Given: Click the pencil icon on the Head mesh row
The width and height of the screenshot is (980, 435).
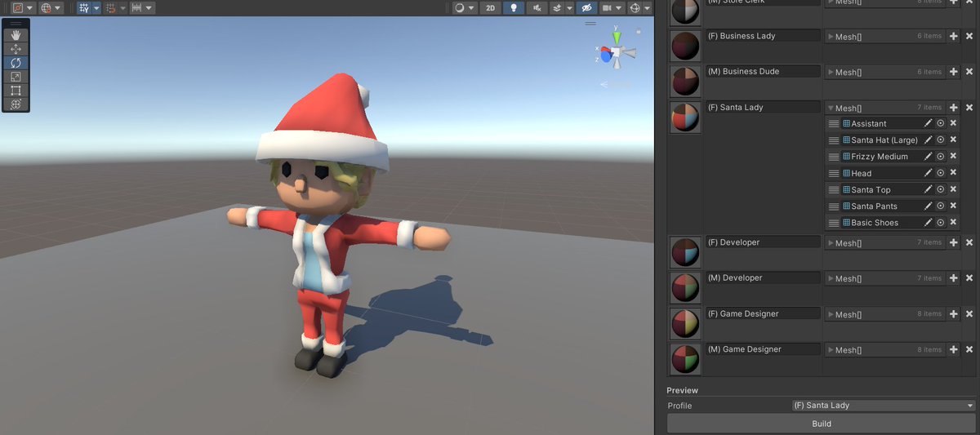Looking at the screenshot, I should pyautogui.click(x=928, y=173).
